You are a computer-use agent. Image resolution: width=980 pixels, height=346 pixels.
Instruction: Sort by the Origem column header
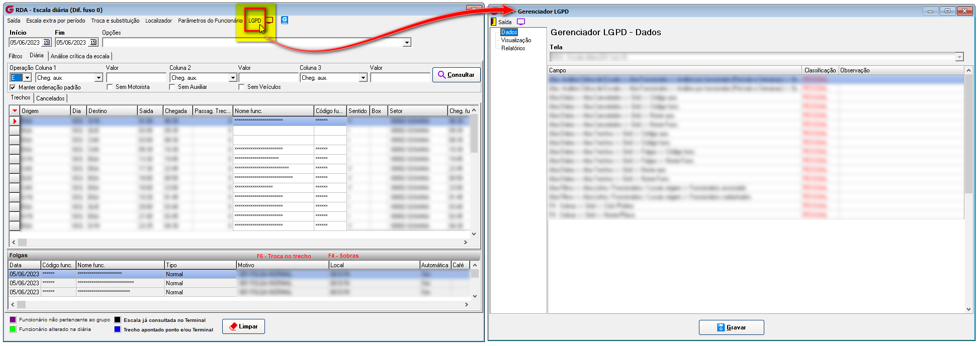(45, 111)
